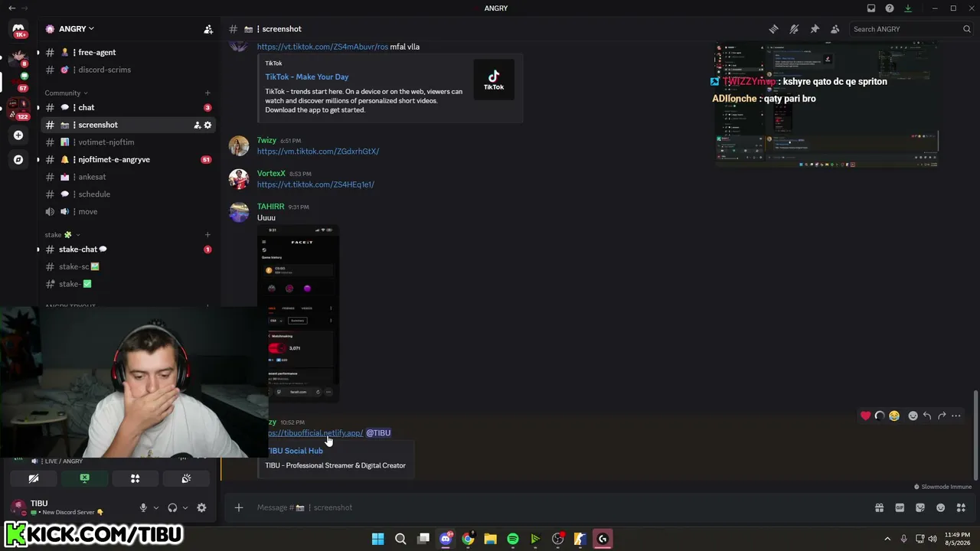Open the add reaction emoji picker

click(x=913, y=416)
